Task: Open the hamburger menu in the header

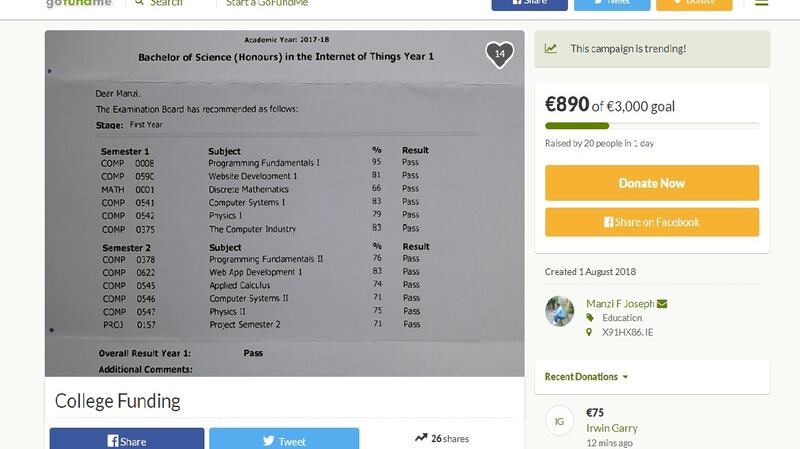Action: tap(762, 3)
